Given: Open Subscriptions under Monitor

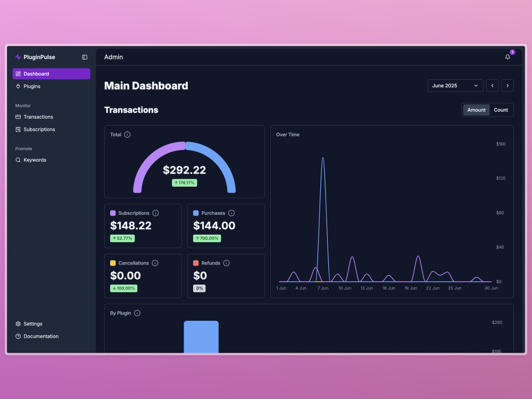Looking at the screenshot, I should 52,129.
